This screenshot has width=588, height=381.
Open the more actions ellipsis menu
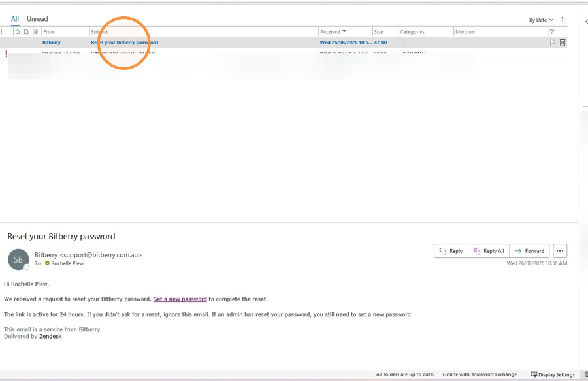[x=560, y=251]
